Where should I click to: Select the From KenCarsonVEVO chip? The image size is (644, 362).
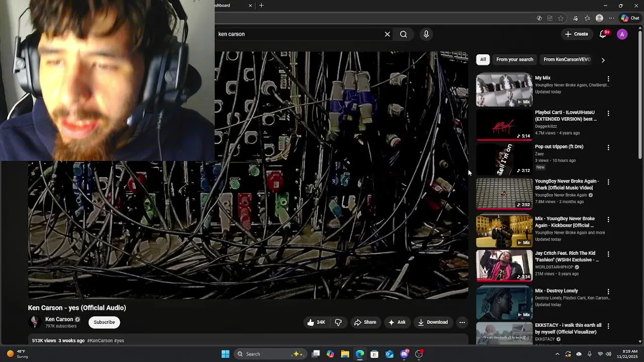(567, 59)
